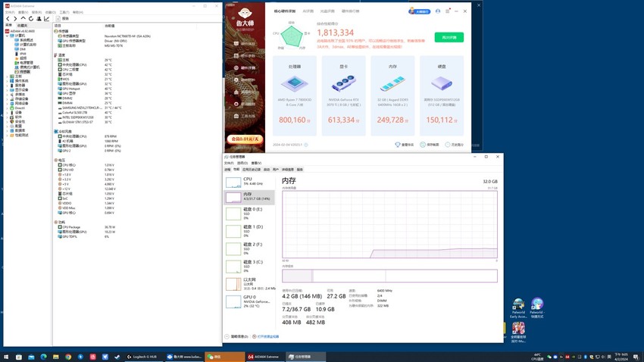Select 磁盘 0 (E:) in Task Manager
This screenshot has width=644, height=362.
249,214
